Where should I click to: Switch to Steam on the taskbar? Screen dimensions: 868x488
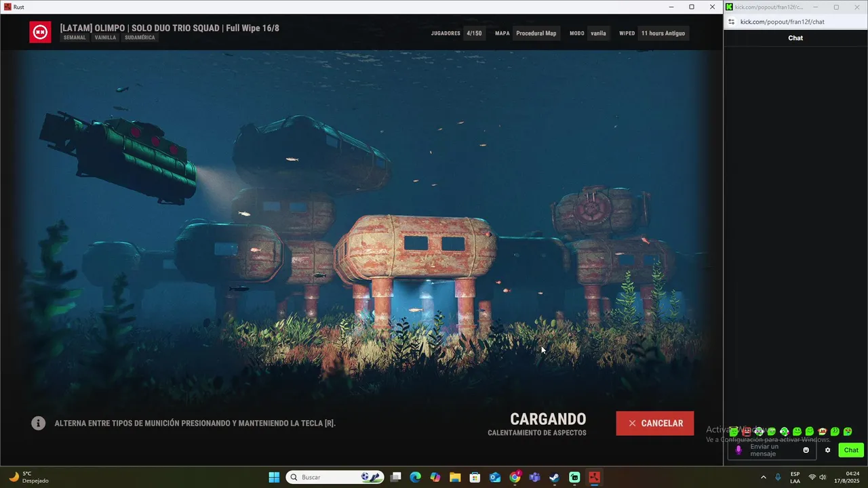[x=554, y=477]
